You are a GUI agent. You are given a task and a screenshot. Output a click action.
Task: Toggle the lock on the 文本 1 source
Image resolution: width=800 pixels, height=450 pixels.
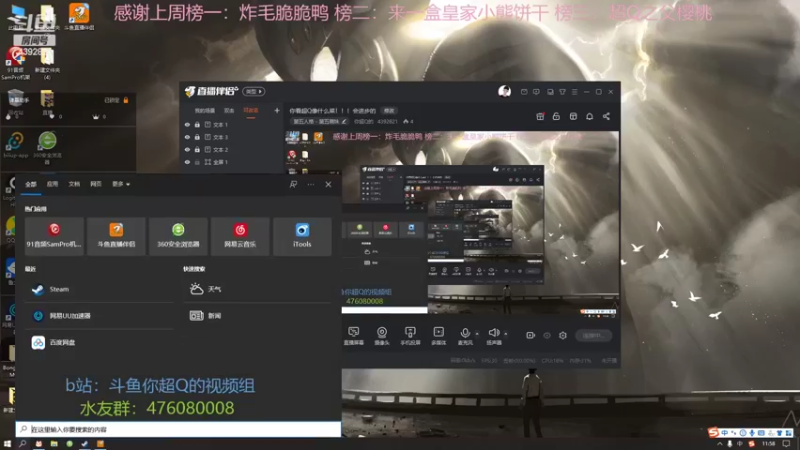(197, 124)
